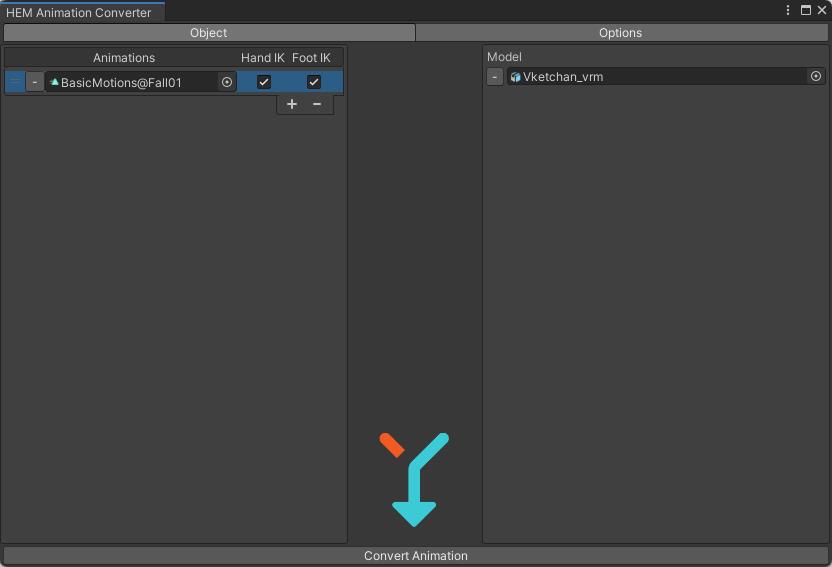Screen dimensions: 832x567
Task: Open the object picker for the Vketchan_vrm model
Action: pos(815,76)
